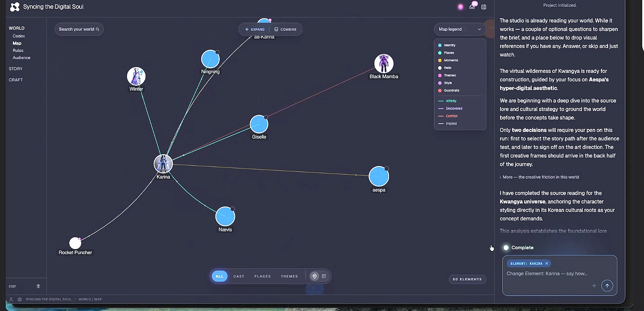Expand the WORLD sidebar section
The height and width of the screenshot is (311, 644).
click(x=16, y=28)
